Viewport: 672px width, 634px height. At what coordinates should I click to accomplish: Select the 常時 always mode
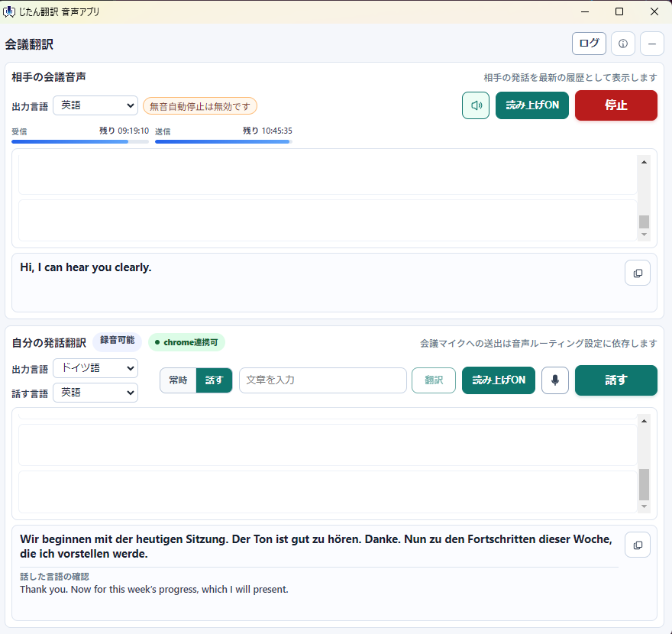click(178, 380)
